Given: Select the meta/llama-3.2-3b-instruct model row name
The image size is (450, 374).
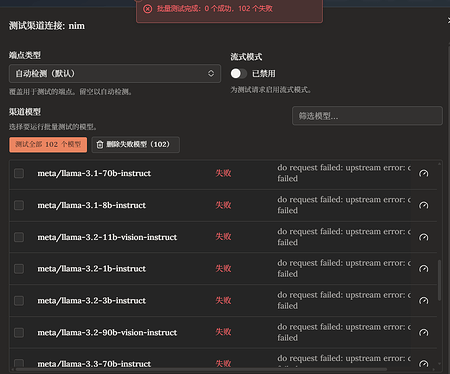Looking at the screenshot, I should tap(91, 301).
